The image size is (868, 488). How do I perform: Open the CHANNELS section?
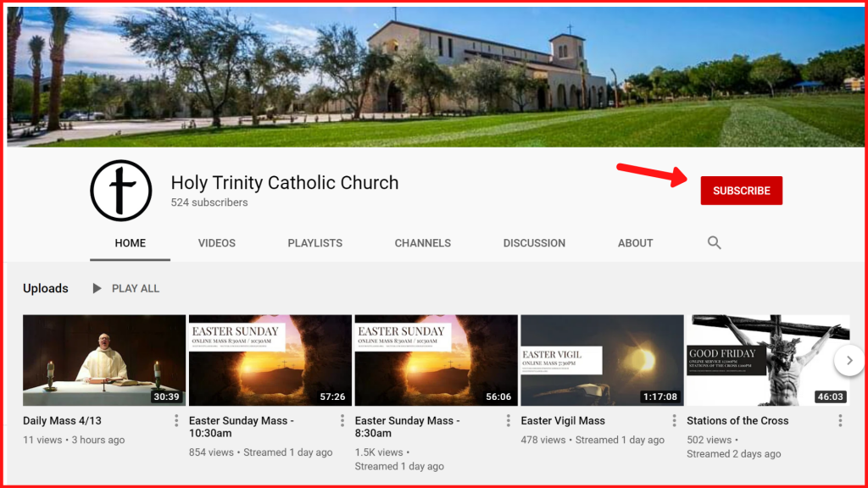coord(422,243)
